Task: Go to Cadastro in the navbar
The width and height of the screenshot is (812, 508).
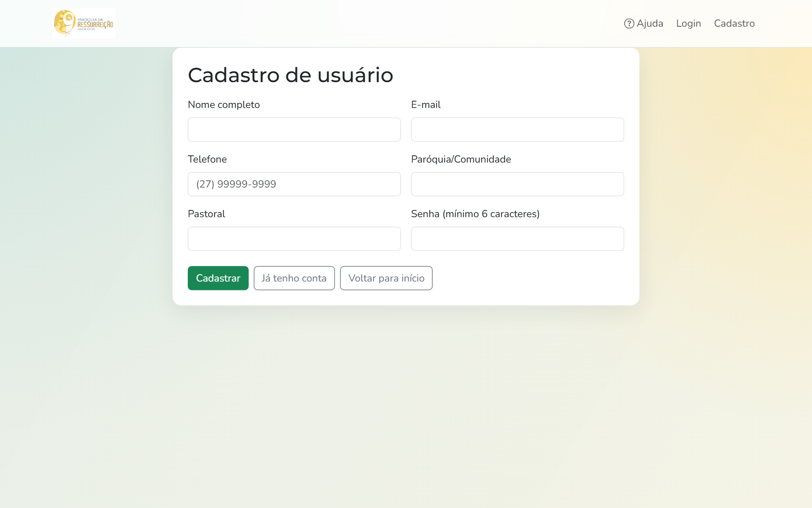Action: point(734,23)
